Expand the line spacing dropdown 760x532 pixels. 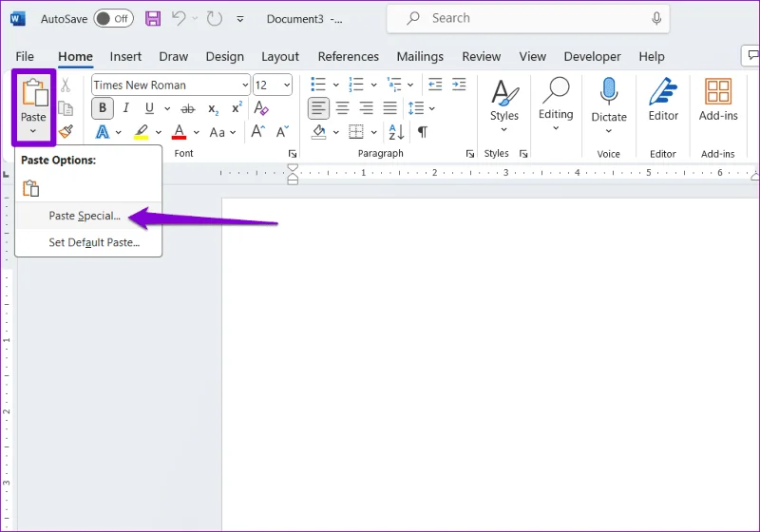click(x=432, y=108)
